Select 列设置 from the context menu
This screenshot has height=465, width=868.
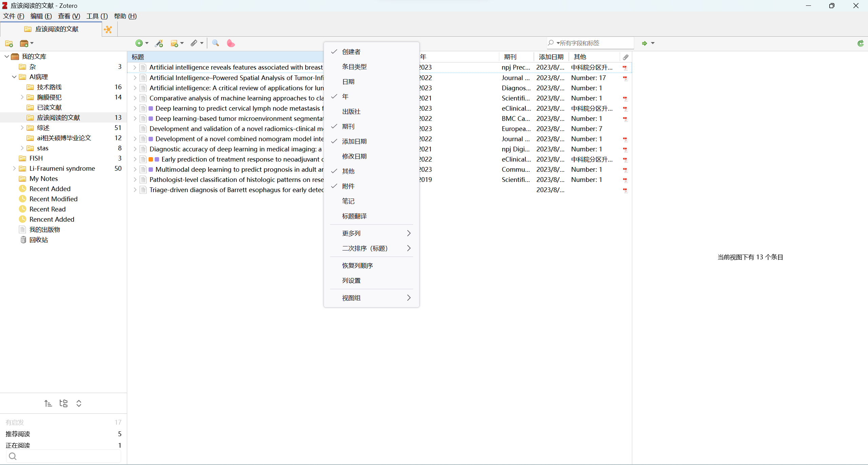[x=351, y=280]
